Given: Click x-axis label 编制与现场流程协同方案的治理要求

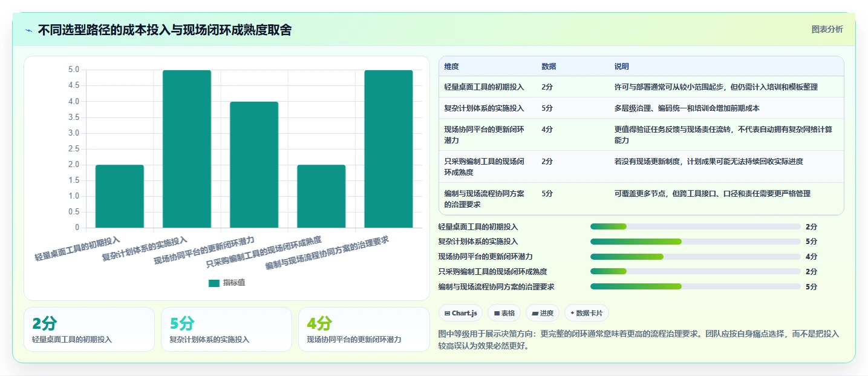Looking at the screenshot, I should coord(327,252).
